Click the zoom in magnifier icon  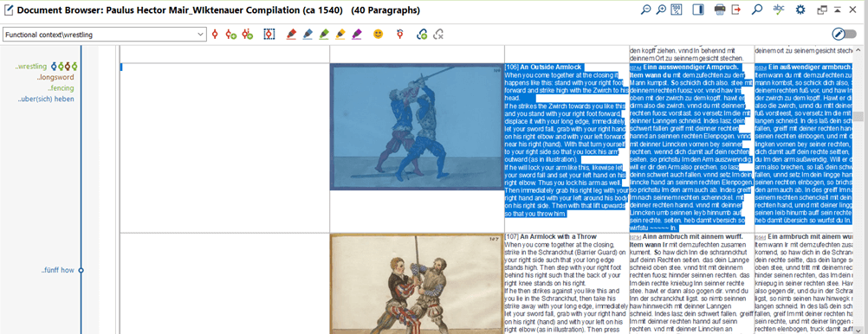pos(661,10)
